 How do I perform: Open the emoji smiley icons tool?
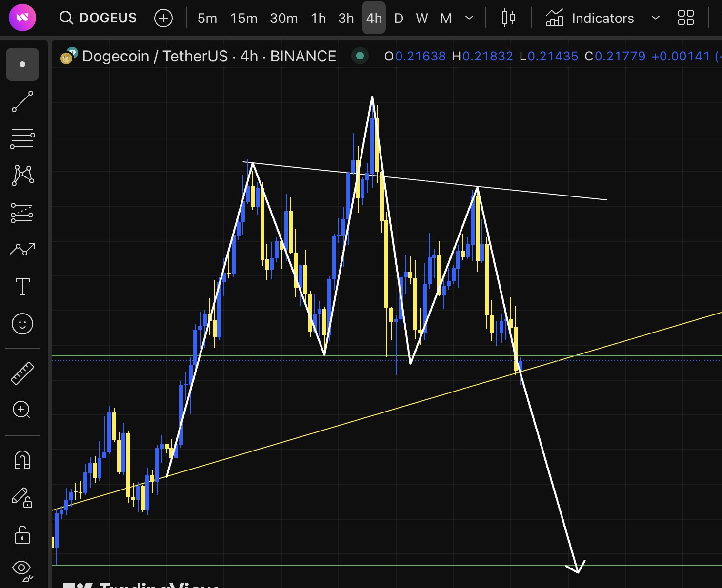tap(22, 324)
